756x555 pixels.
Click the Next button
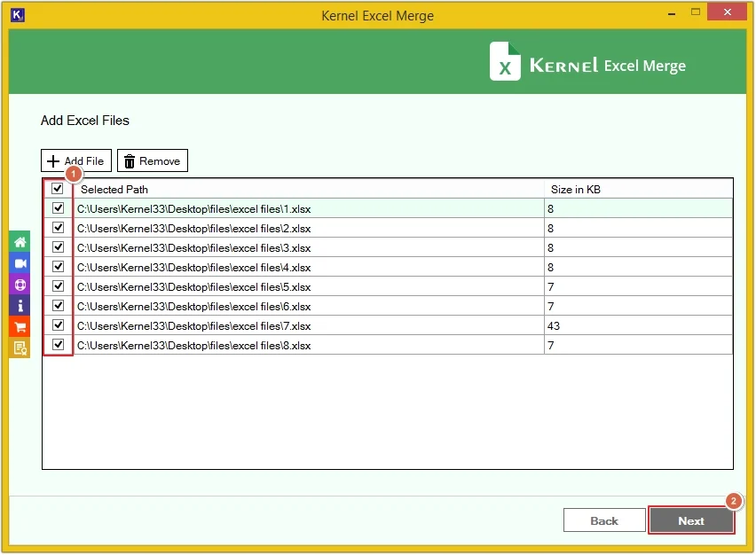691,520
